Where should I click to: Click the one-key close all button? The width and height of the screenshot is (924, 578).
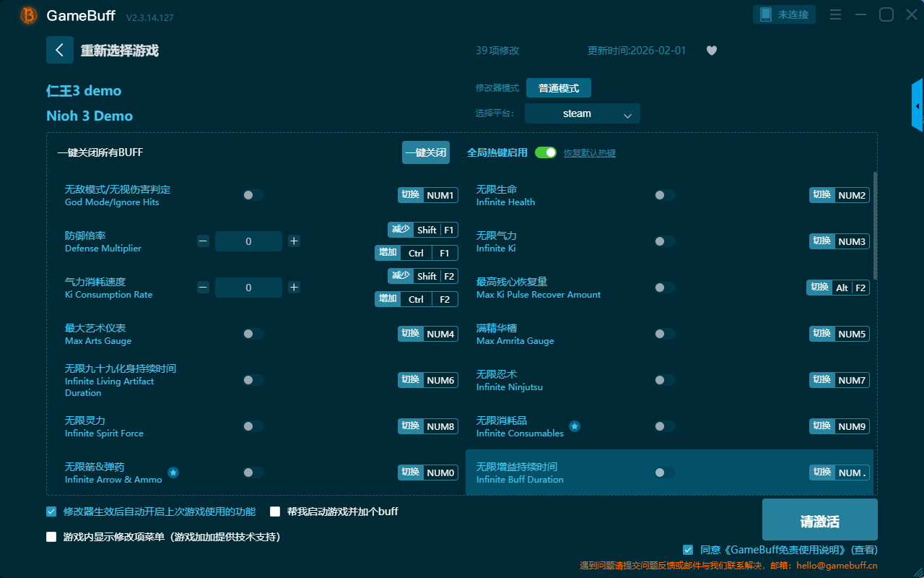[426, 152]
